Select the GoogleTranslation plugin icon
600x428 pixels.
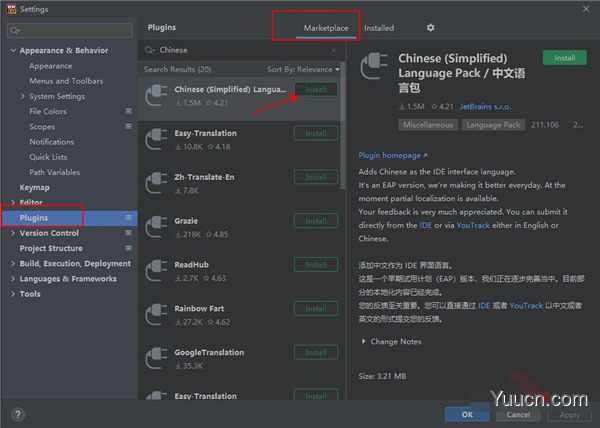[x=157, y=358]
